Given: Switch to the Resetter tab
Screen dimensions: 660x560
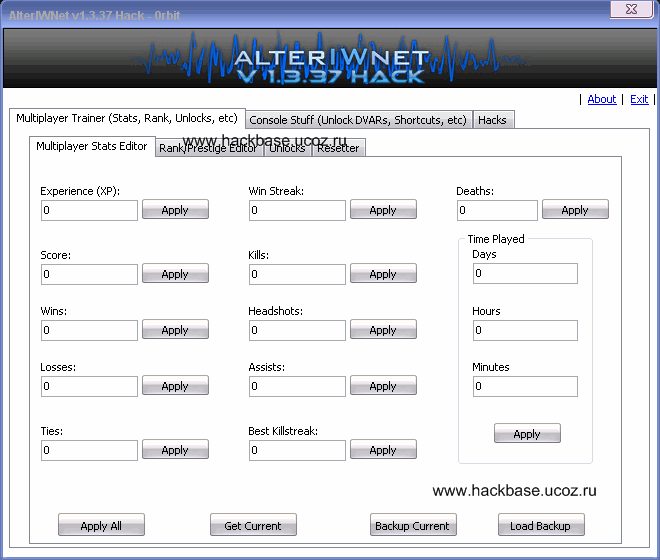Looking at the screenshot, I should [338, 148].
